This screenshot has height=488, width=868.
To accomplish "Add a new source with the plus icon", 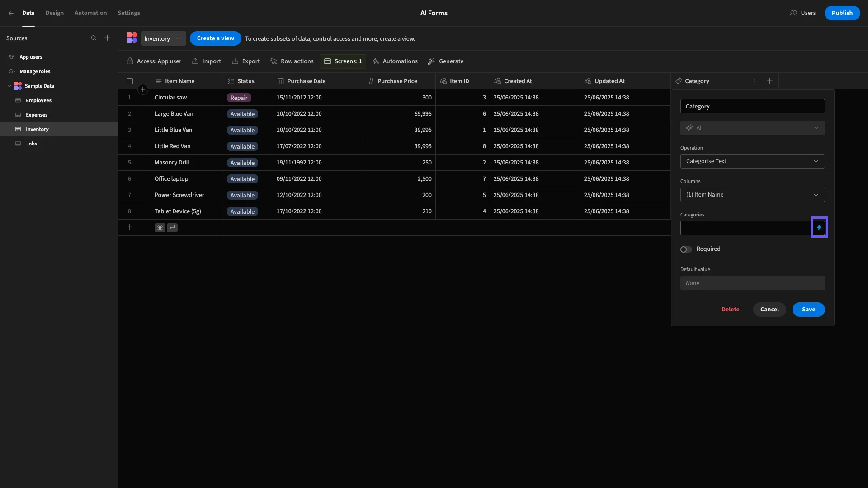I will [x=107, y=38].
